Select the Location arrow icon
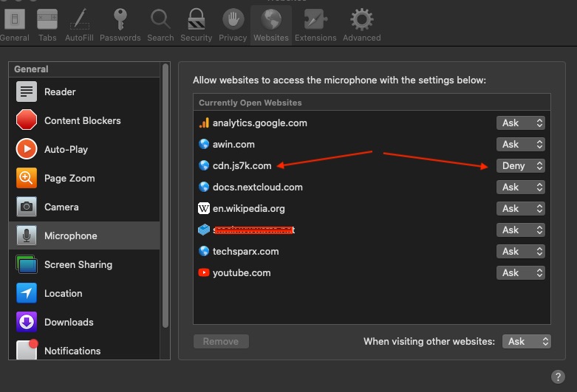This screenshot has width=577, height=392. point(27,293)
